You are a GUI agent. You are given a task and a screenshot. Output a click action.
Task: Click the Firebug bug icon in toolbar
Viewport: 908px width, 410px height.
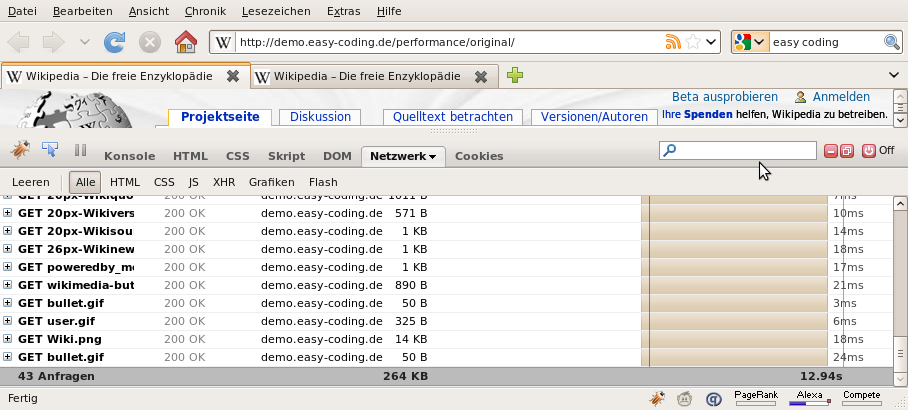coord(20,151)
